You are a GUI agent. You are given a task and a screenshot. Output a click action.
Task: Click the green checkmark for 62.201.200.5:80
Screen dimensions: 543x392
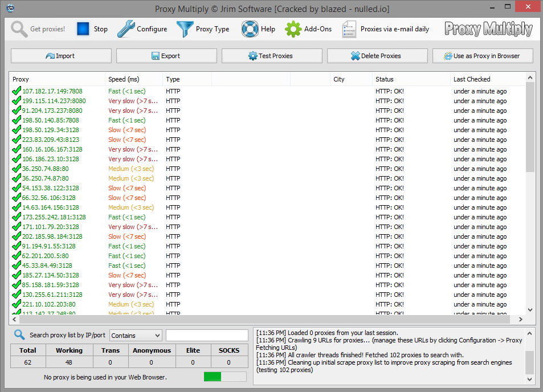[x=17, y=256]
